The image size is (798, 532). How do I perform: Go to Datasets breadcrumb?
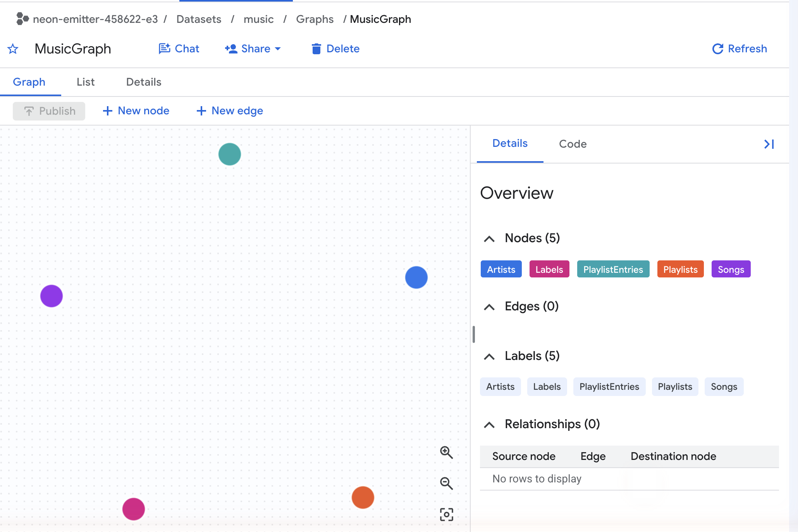(x=199, y=19)
